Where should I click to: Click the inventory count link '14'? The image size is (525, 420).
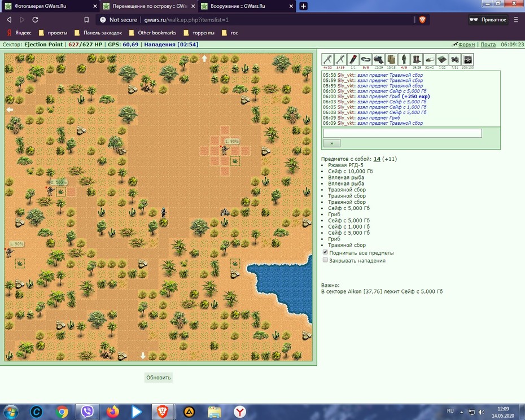pos(377,159)
